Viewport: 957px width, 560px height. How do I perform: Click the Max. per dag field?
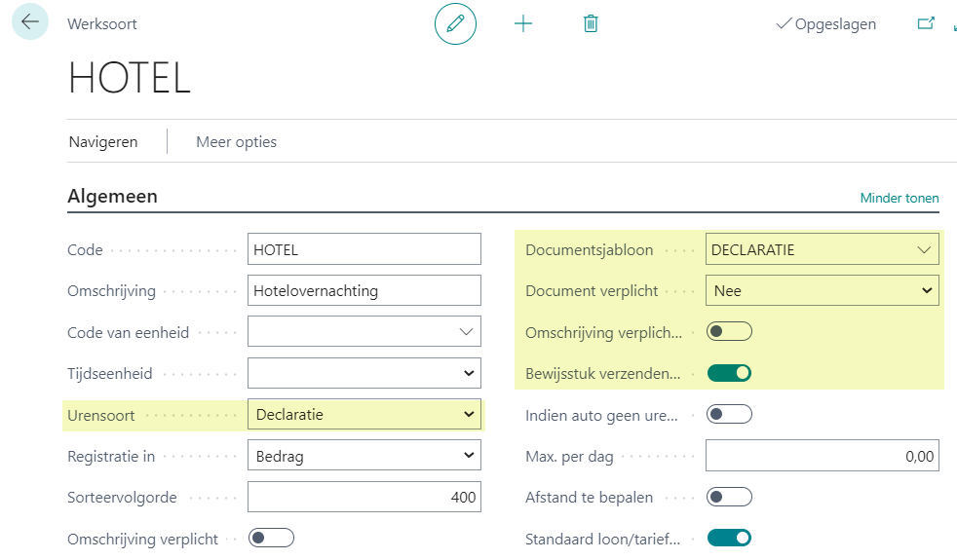coord(822,456)
